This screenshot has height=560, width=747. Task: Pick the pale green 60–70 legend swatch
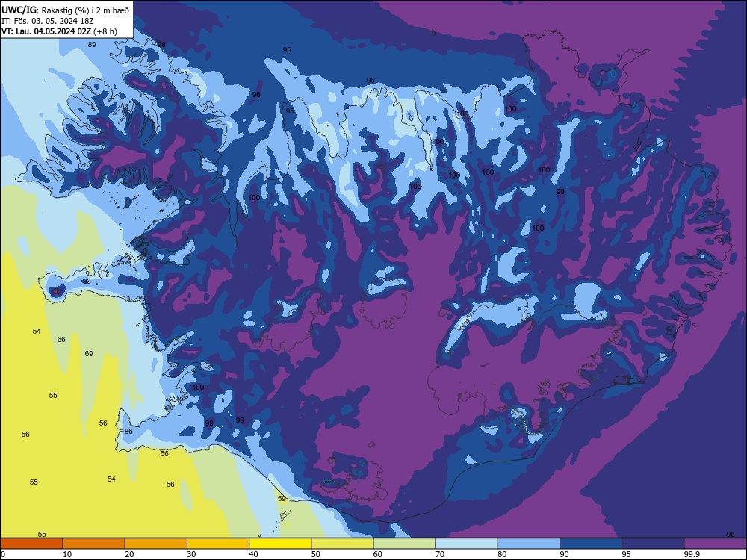pyautogui.click(x=404, y=544)
